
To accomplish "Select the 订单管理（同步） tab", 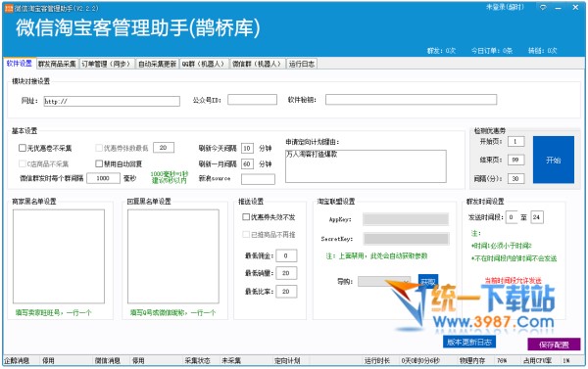I will tap(107, 64).
